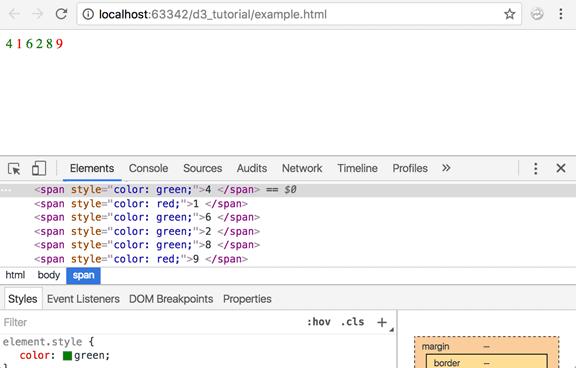
Task: Open the DOM Breakpoints sub-tab
Action: point(171,299)
